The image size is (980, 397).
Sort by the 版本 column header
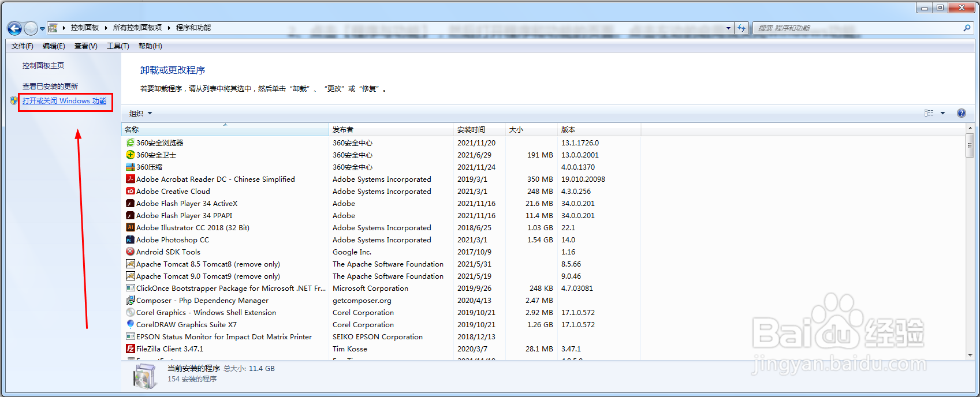(x=599, y=129)
